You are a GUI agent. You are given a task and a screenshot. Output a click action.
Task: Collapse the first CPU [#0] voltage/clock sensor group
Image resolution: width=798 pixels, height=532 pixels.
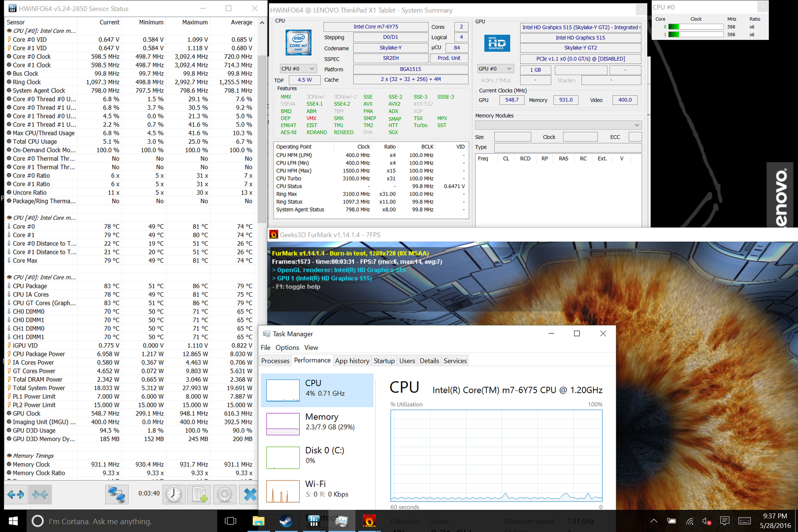(x=9, y=31)
